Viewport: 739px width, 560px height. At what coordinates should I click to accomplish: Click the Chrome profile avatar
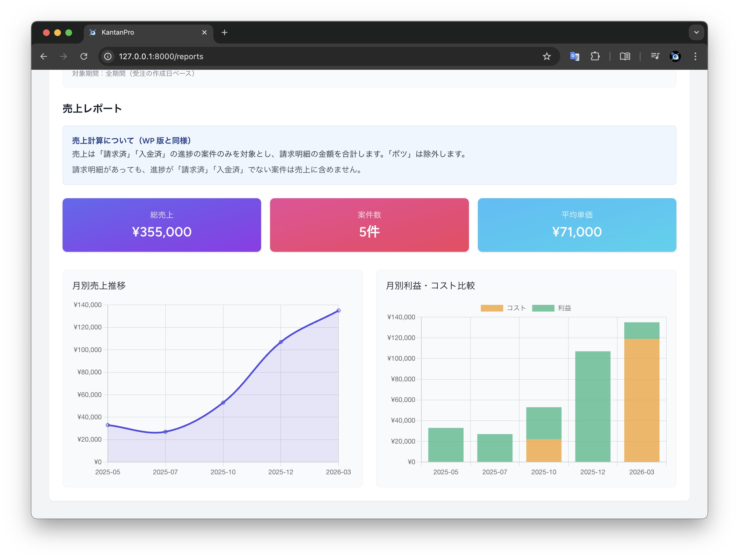tap(675, 56)
